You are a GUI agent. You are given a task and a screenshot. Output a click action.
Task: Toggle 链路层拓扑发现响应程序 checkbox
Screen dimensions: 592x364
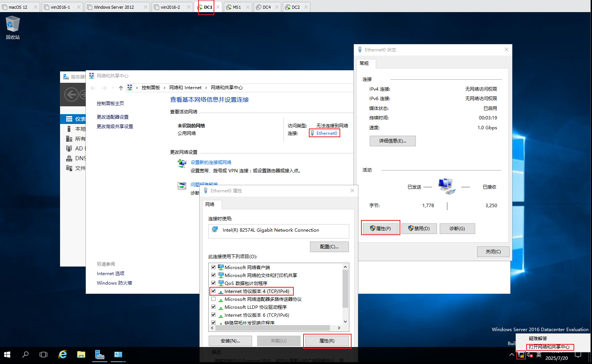point(214,323)
